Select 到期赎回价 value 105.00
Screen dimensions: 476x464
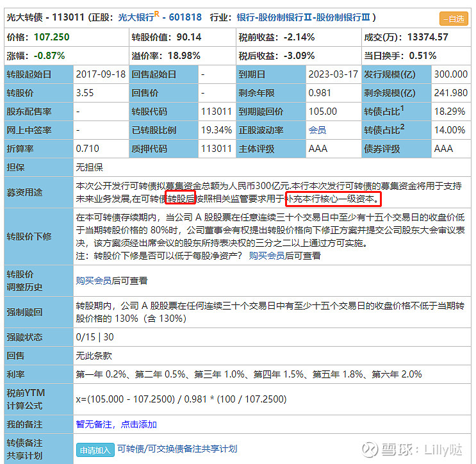pyautogui.click(x=323, y=112)
